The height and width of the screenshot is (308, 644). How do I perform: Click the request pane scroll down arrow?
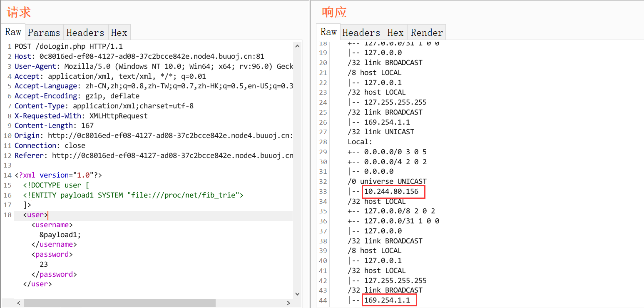click(x=297, y=293)
